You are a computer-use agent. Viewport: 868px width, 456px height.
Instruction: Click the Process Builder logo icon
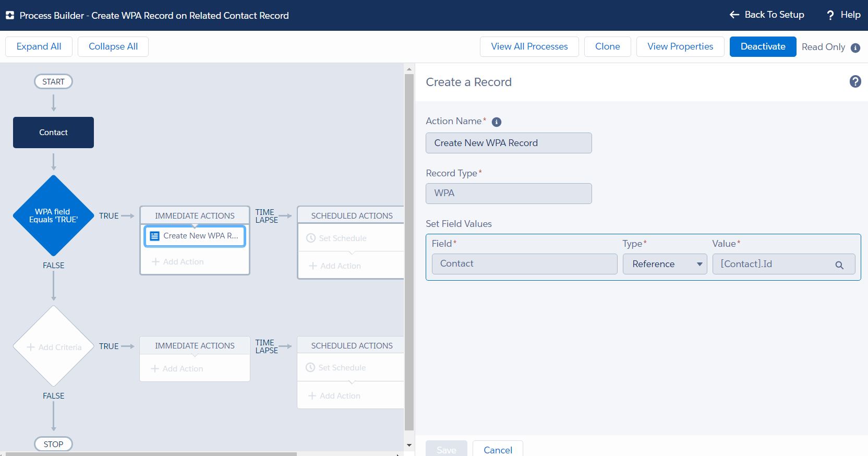click(x=10, y=16)
